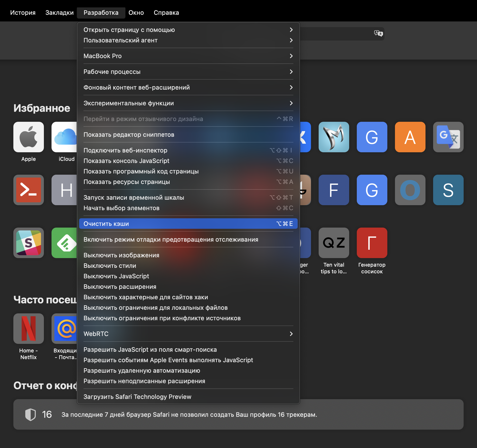Toggle Выключить JavaScript option

(188, 276)
